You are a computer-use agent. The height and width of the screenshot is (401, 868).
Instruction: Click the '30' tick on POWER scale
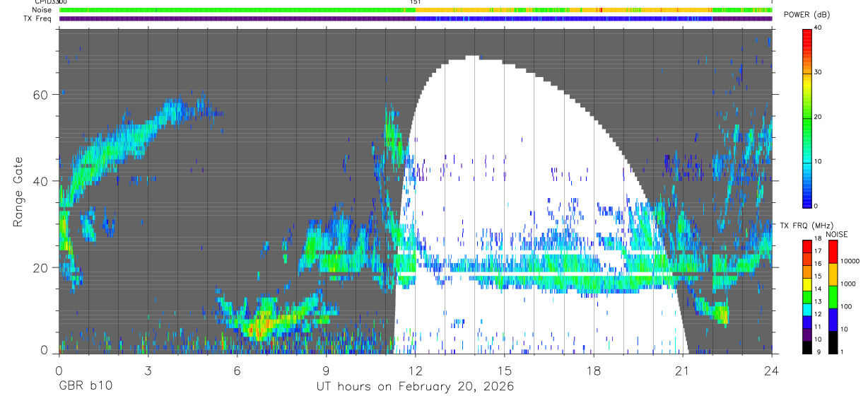[x=818, y=72]
